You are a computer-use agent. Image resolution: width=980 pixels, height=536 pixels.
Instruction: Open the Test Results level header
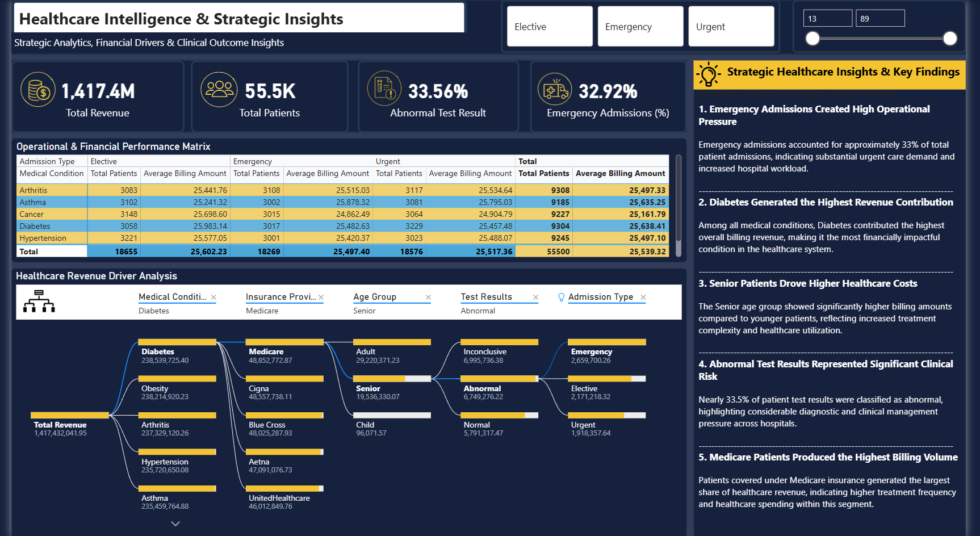tap(487, 297)
